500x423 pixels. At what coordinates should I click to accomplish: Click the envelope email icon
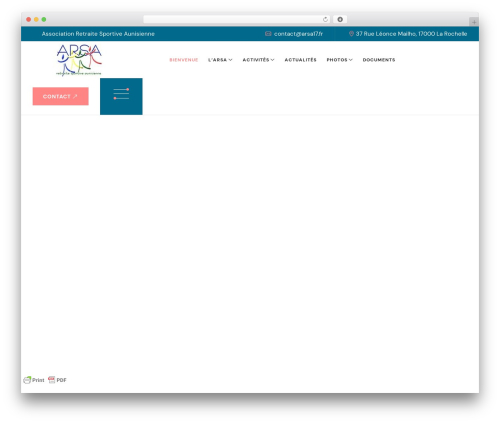(x=268, y=34)
